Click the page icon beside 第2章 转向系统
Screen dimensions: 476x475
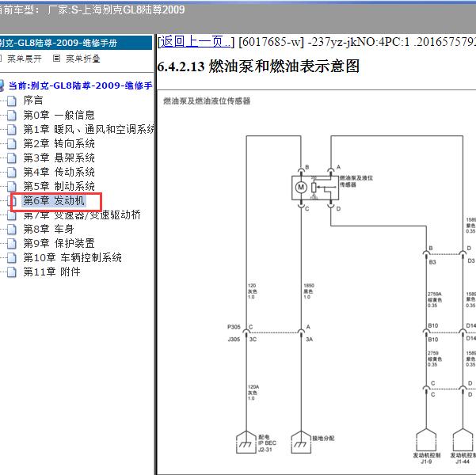(x=12, y=143)
